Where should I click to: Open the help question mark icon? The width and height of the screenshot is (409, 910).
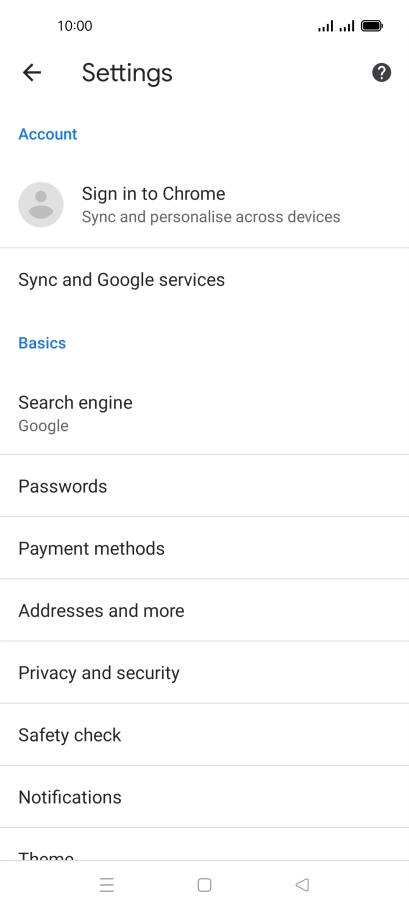coord(381,73)
